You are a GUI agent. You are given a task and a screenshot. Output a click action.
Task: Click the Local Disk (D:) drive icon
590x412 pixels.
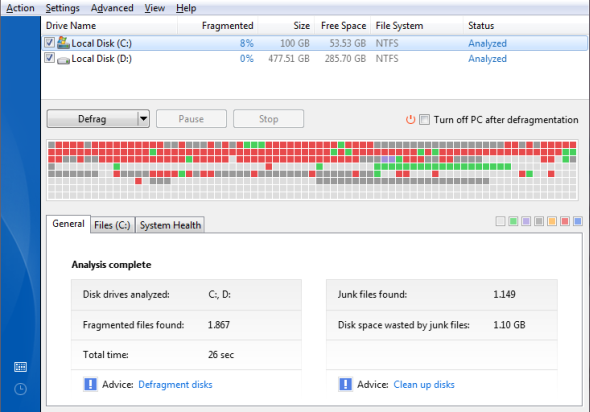coord(63,59)
